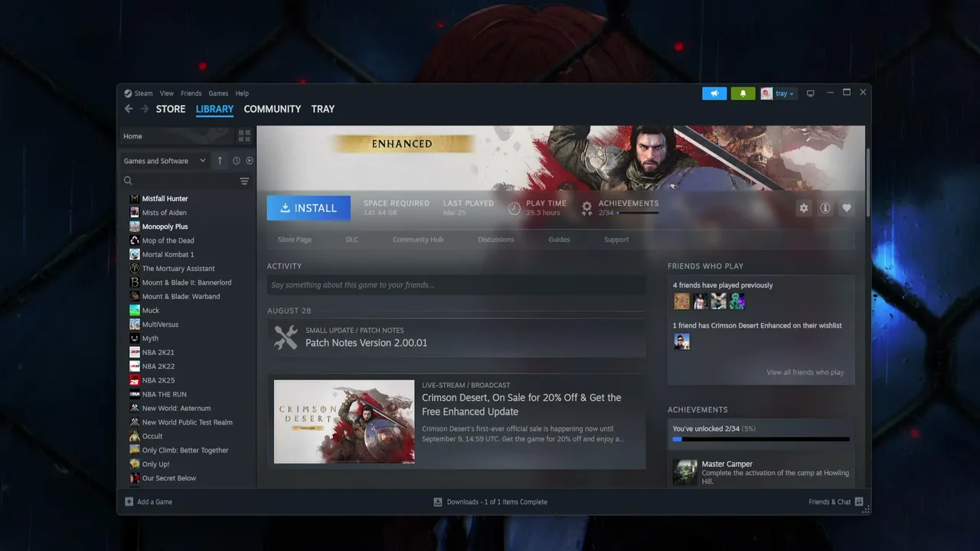Click the New World: Aeternum icon
Screen dimensions: 980x551
tap(135, 409)
